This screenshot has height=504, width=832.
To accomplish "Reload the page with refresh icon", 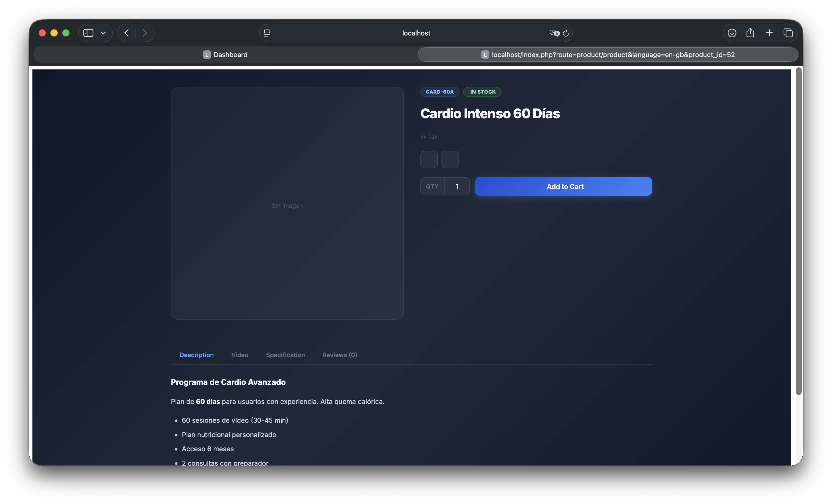I will click(566, 33).
